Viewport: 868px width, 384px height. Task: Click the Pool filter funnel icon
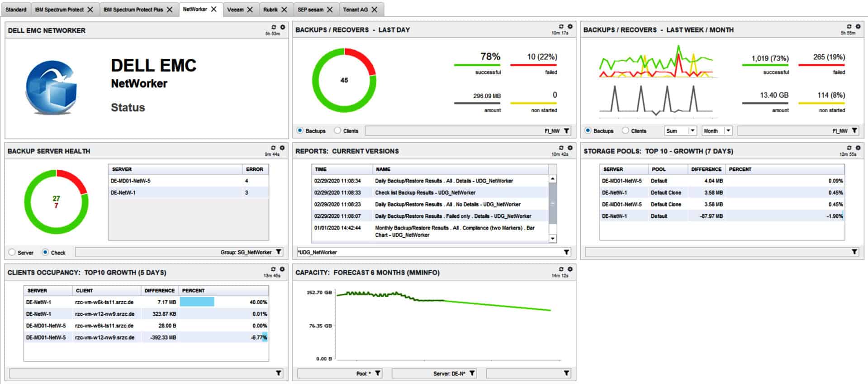378,373
